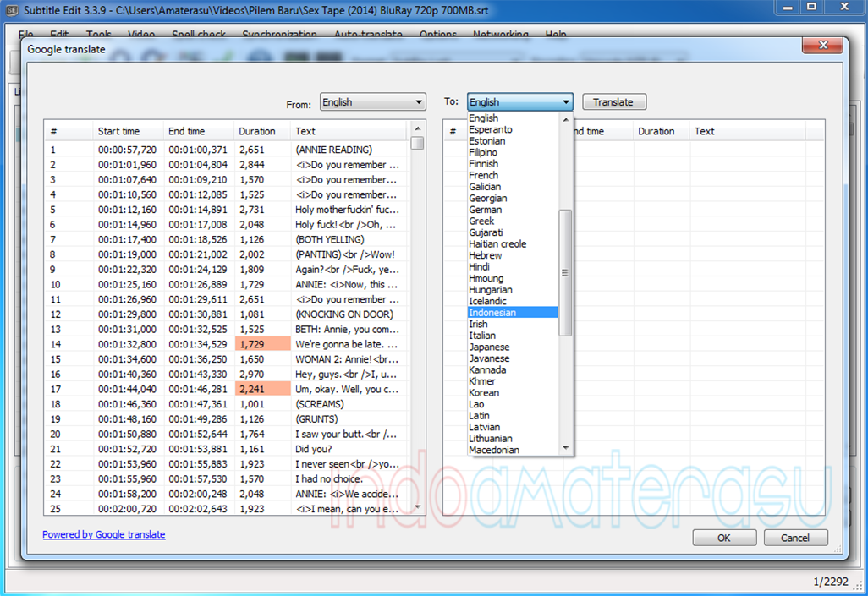The width and height of the screenshot is (868, 596).
Task: Select German from the dropdown list
Action: [x=513, y=210]
